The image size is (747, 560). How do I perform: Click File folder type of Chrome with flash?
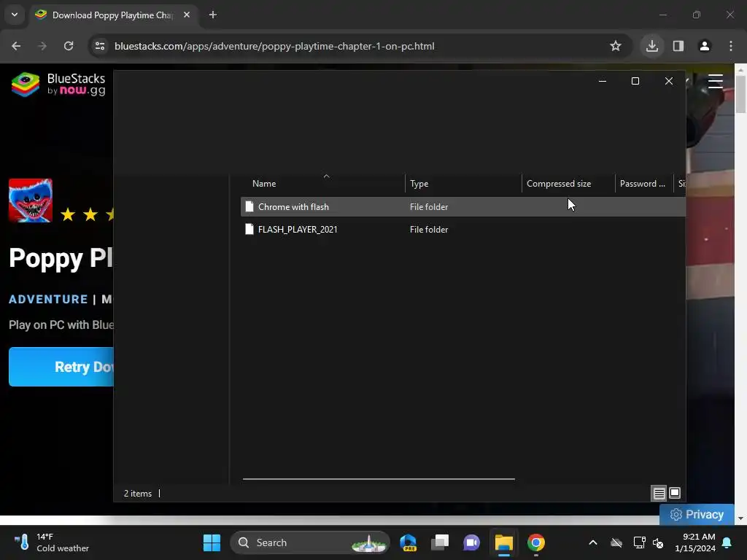(429, 206)
